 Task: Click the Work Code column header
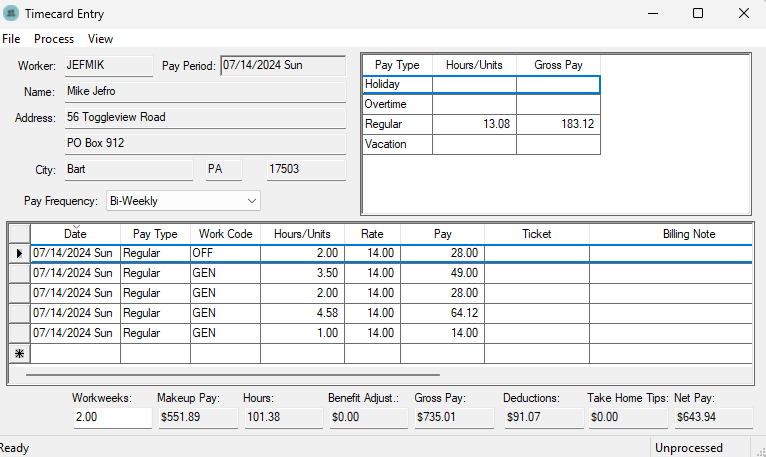tap(225, 234)
